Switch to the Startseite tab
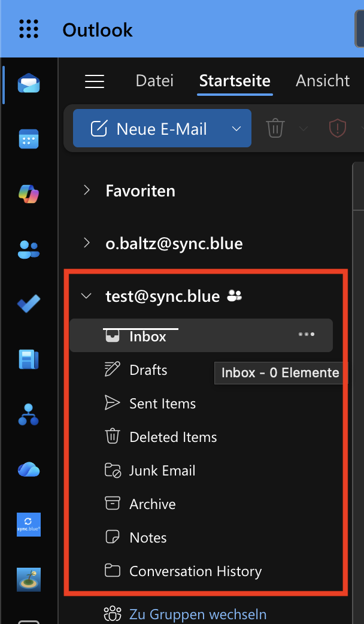364x624 pixels. pos(235,81)
